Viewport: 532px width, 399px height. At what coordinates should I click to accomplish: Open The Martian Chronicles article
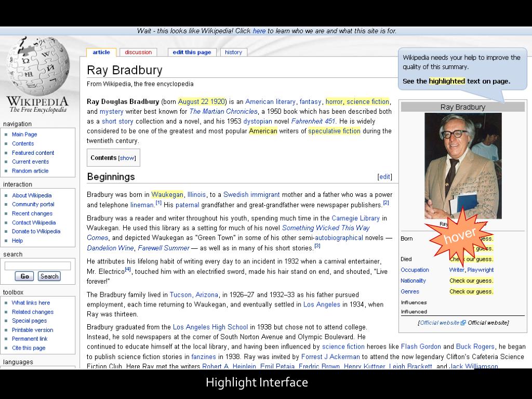223,112
